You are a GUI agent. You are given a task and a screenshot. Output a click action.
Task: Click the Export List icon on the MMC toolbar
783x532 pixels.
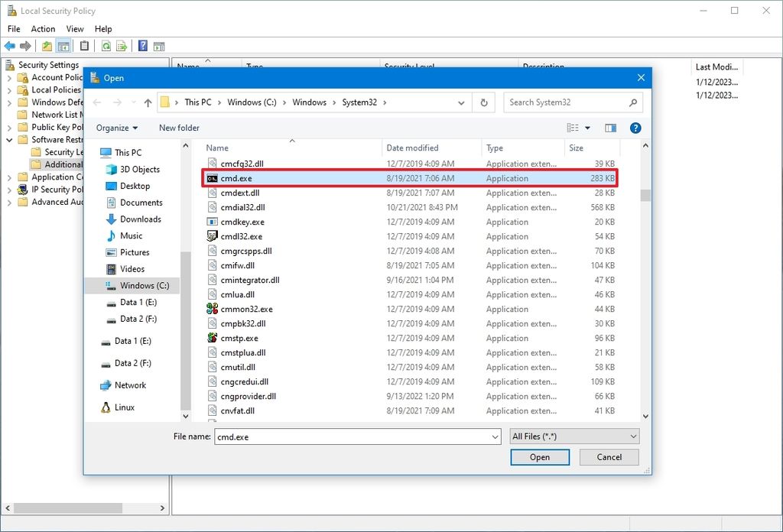123,45
